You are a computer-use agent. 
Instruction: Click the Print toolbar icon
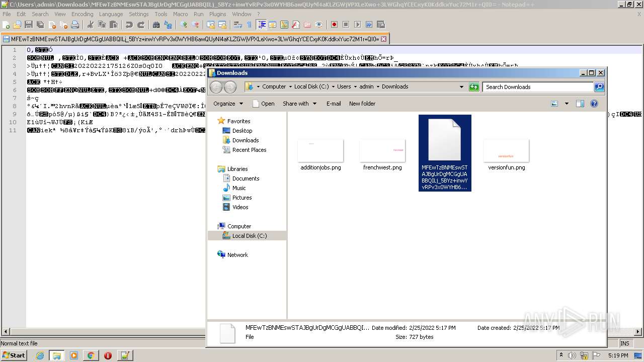point(75,25)
